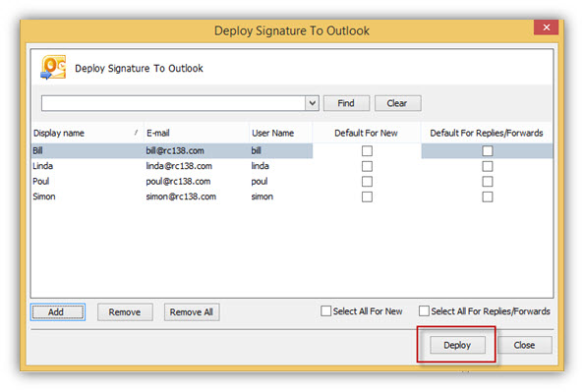Click the Close button at bottom
This screenshot has width=584, height=392.
[x=524, y=345]
